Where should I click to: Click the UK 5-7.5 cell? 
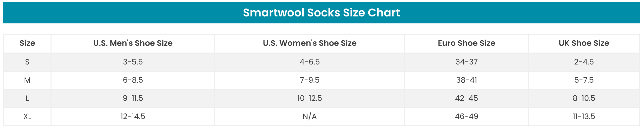click(584, 80)
